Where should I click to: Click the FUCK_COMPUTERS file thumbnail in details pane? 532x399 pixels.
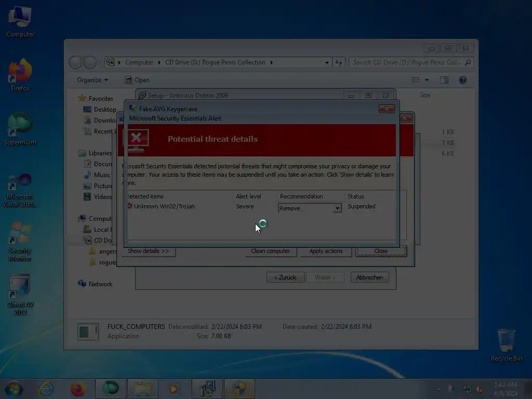88,331
